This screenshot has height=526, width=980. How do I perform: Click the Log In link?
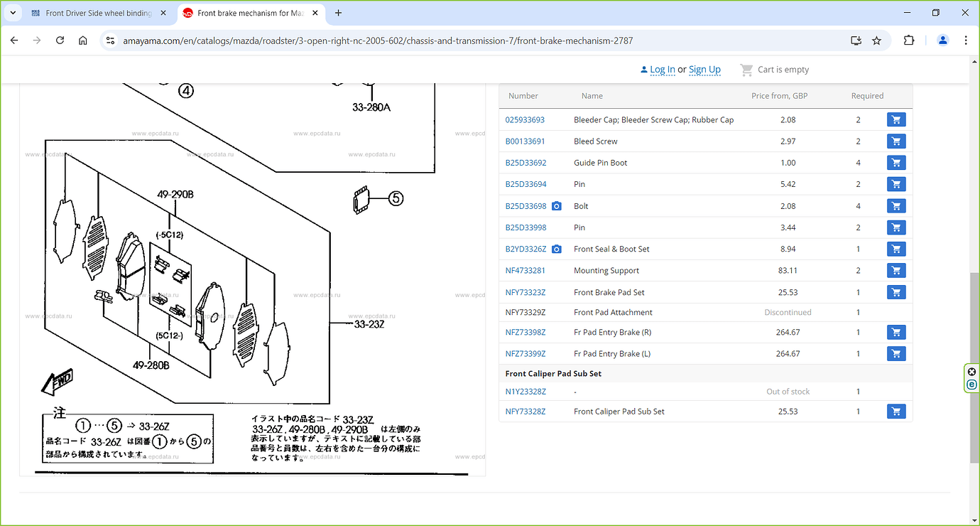click(662, 70)
